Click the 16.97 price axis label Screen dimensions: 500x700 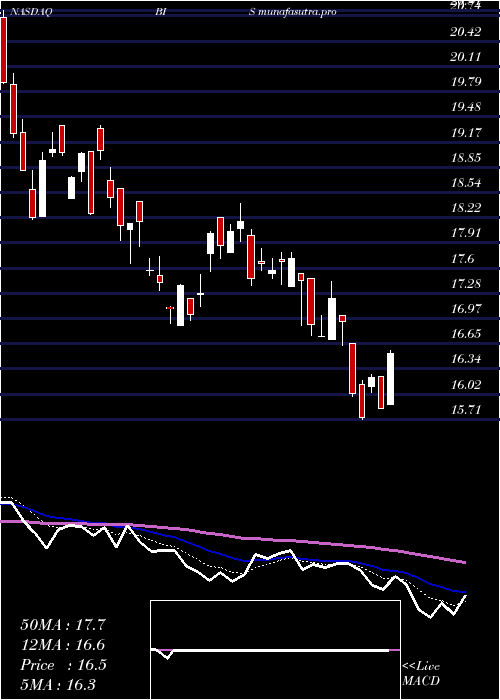coord(466,308)
